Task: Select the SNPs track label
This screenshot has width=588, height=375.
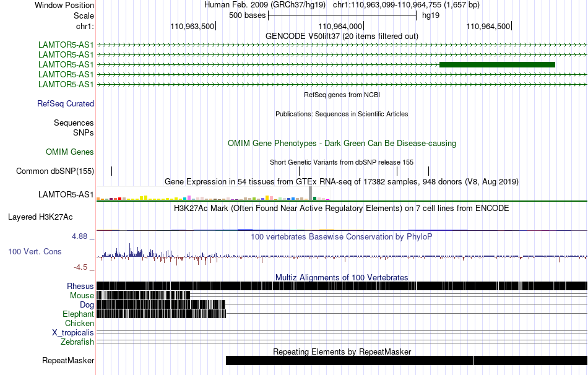Action: pos(84,132)
